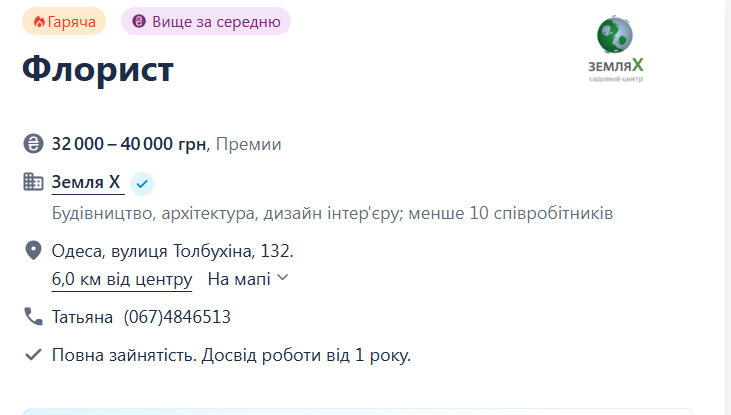
Task: Click the phone handset icon
Action: click(33, 317)
